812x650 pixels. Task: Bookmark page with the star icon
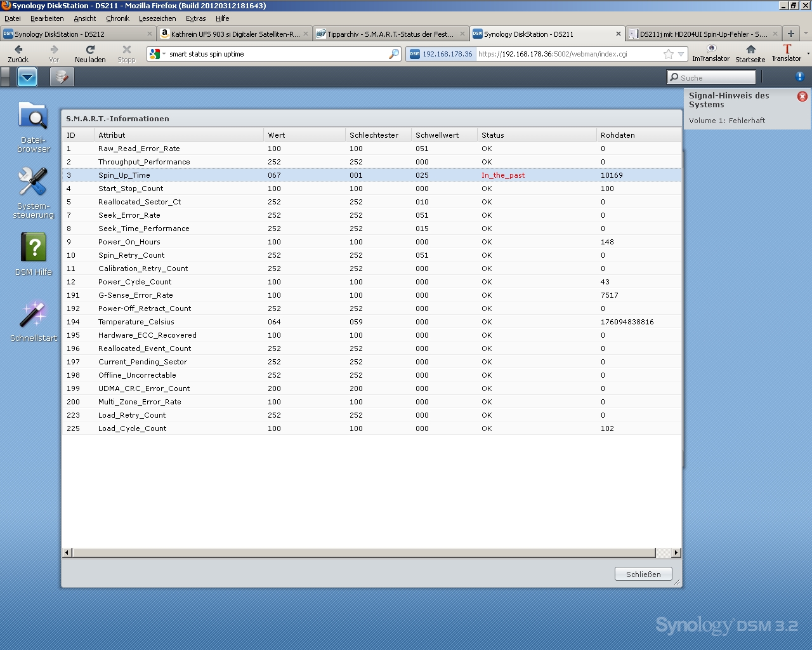click(668, 54)
